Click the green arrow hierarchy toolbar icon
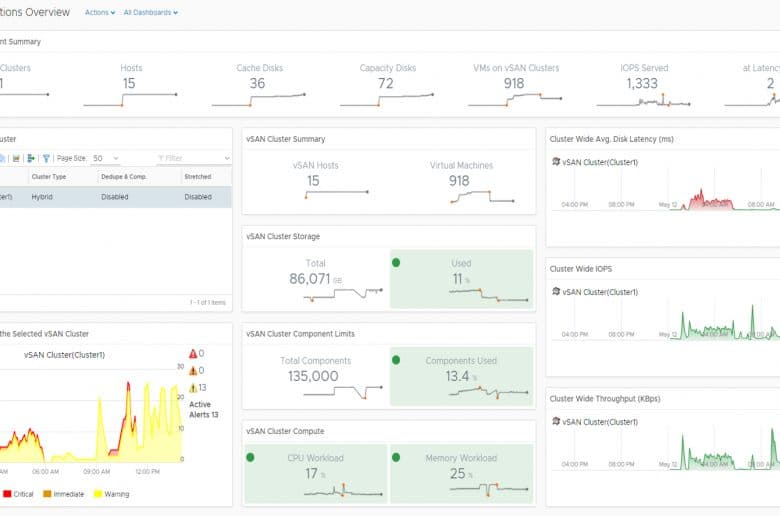780x516 pixels. (31, 158)
